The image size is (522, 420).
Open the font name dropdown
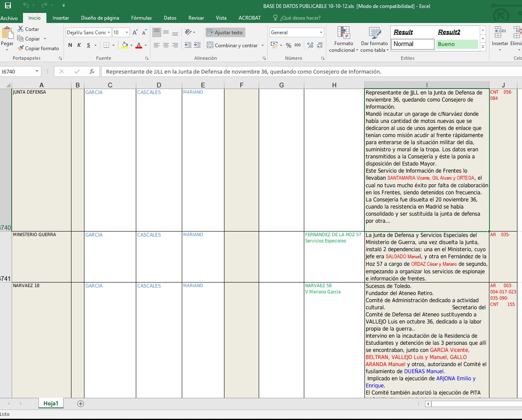[109, 33]
